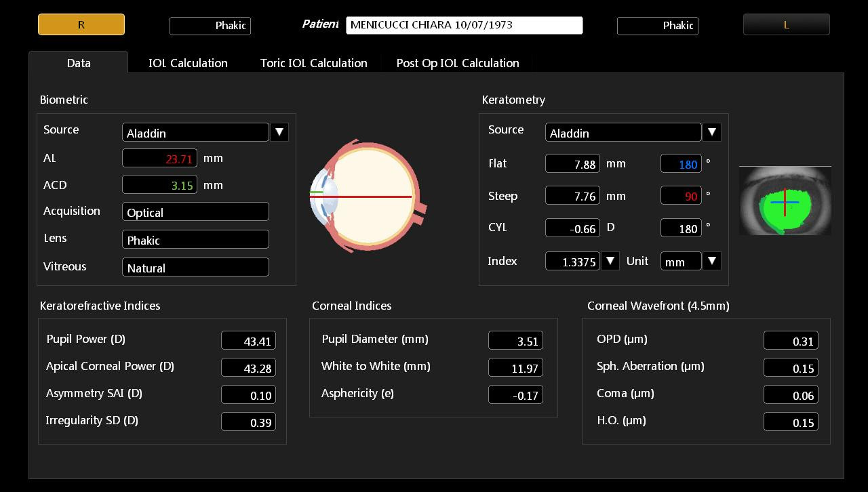Click the AL value 23.71

click(x=159, y=158)
